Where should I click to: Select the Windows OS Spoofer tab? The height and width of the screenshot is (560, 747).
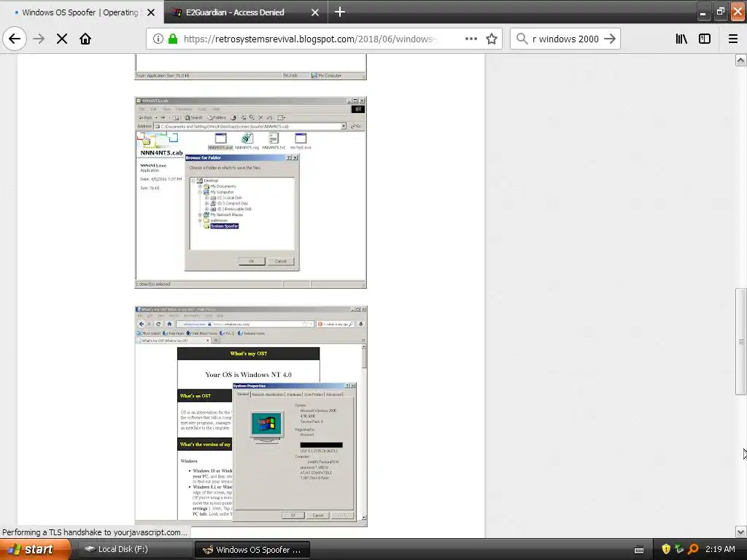point(82,12)
